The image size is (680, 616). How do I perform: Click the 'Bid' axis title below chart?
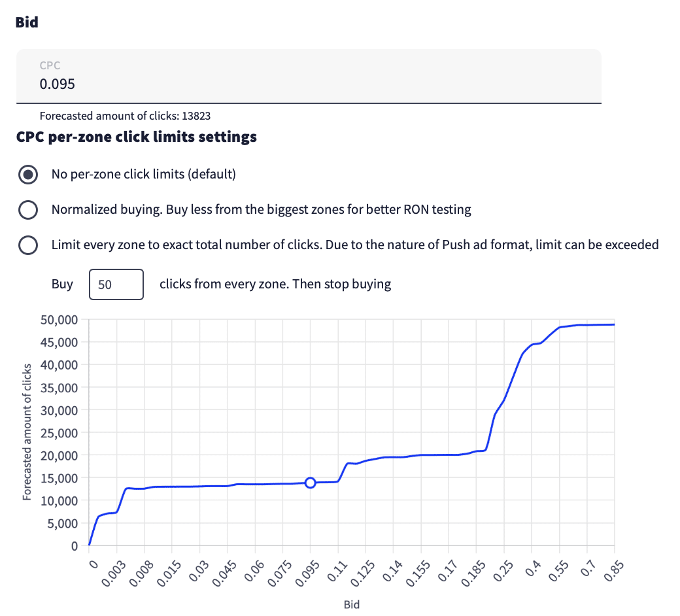click(351, 604)
